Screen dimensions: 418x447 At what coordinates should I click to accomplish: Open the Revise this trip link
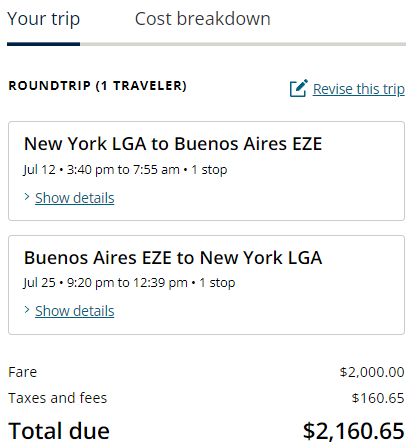point(359,89)
